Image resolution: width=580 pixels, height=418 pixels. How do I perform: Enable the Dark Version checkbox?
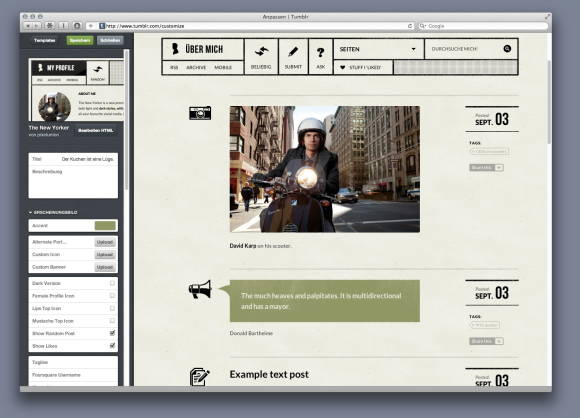click(112, 283)
